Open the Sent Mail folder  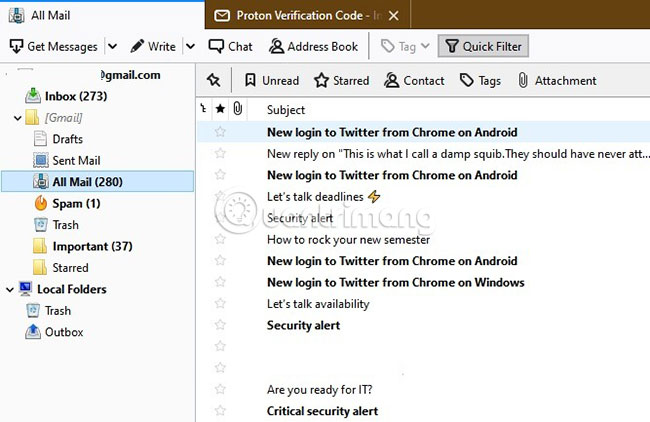point(98,160)
